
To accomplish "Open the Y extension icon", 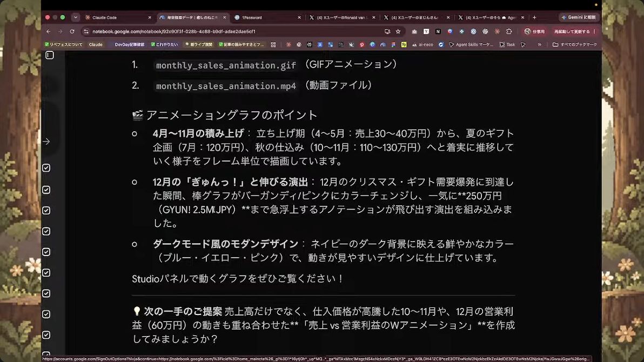I will (x=426, y=31).
